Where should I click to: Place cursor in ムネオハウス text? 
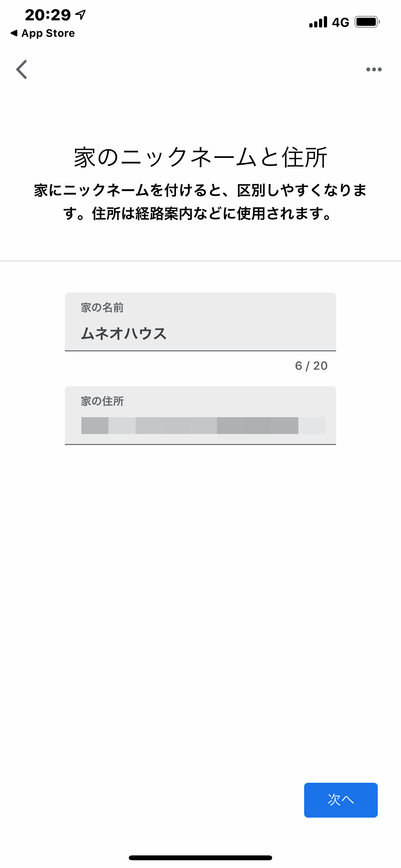click(x=124, y=334)
